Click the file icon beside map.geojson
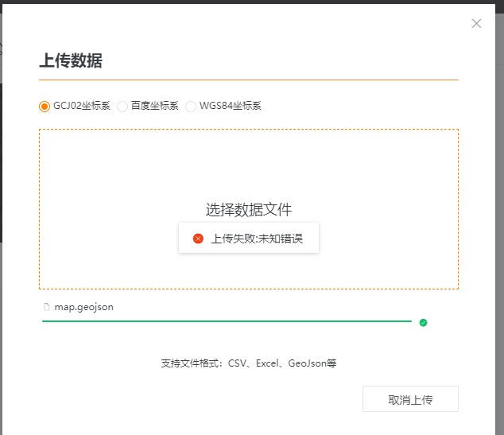Viewport: 504px width, 435px height. 47,307
